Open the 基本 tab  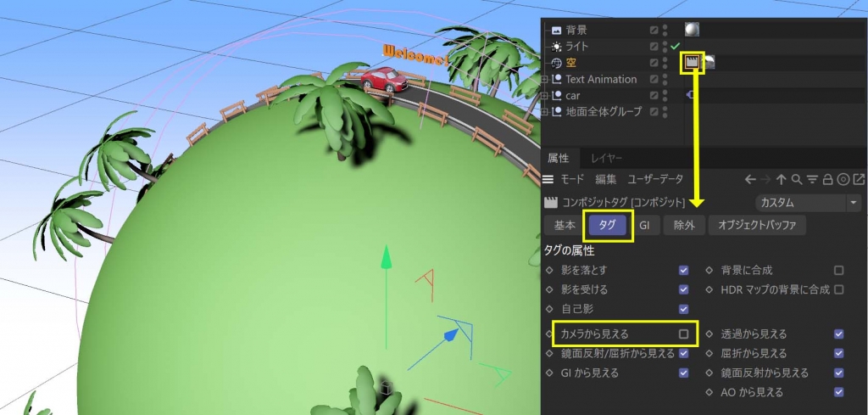pos(565,226)
